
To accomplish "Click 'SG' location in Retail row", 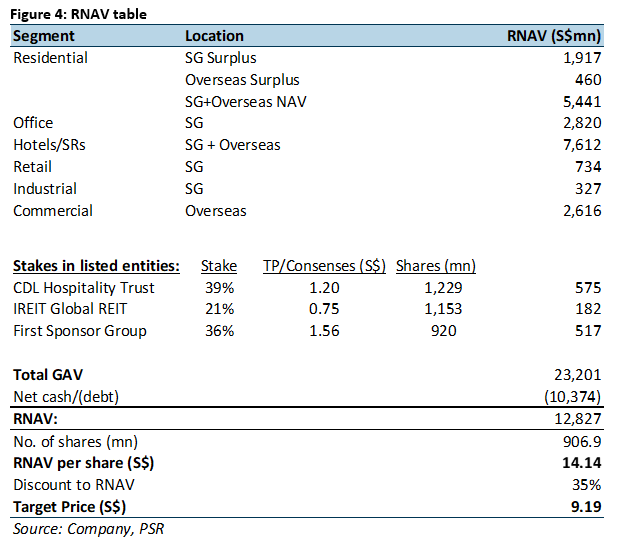I will pyautogui.click(x=194, y=167).
